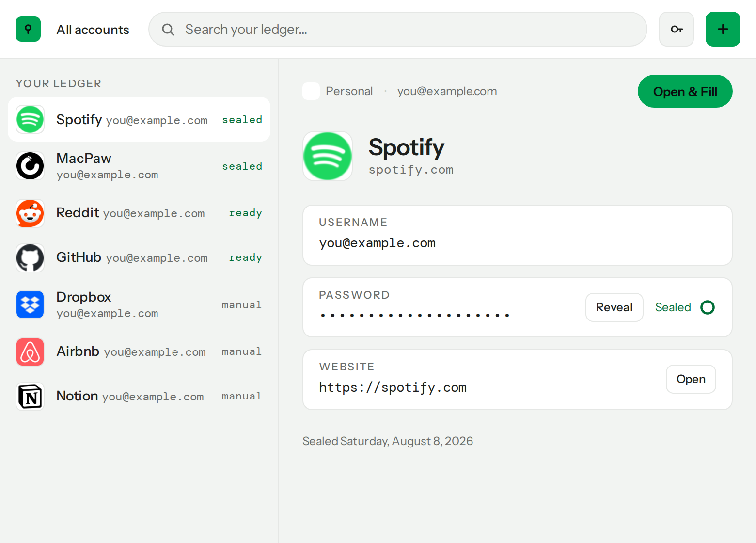Click the https://spotify.com URL text
The height and width of the screenshot is (543, 756).
pyautogui.click(x=393, y=388)
